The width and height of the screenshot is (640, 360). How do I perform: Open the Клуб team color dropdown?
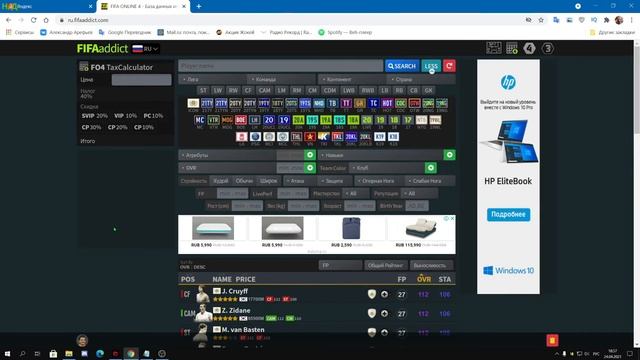coord(387,168)
